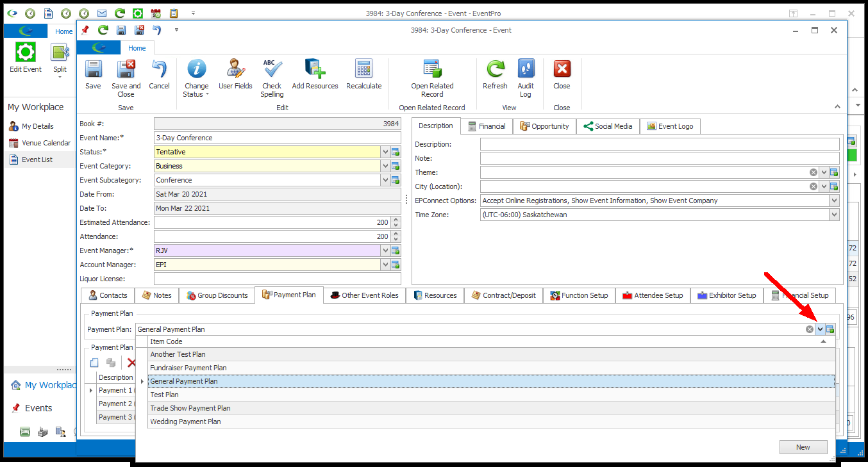Expand the Time Zone dropdown
Image resolution: width=868 pixels, height=467 pixels.
click(834, 215)
